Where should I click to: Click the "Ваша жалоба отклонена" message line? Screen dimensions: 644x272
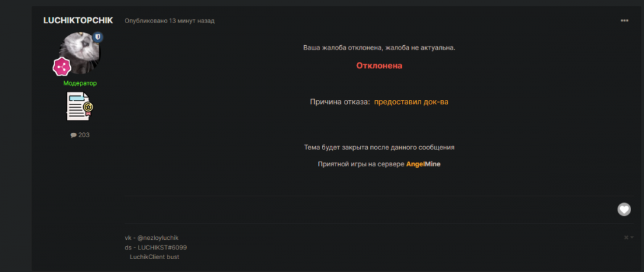point(379,48)
